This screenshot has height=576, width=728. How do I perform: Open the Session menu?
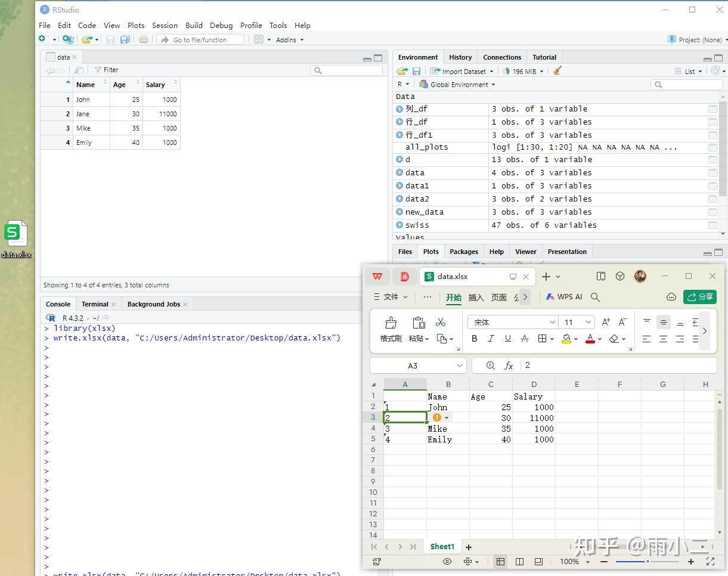point(165,25)
